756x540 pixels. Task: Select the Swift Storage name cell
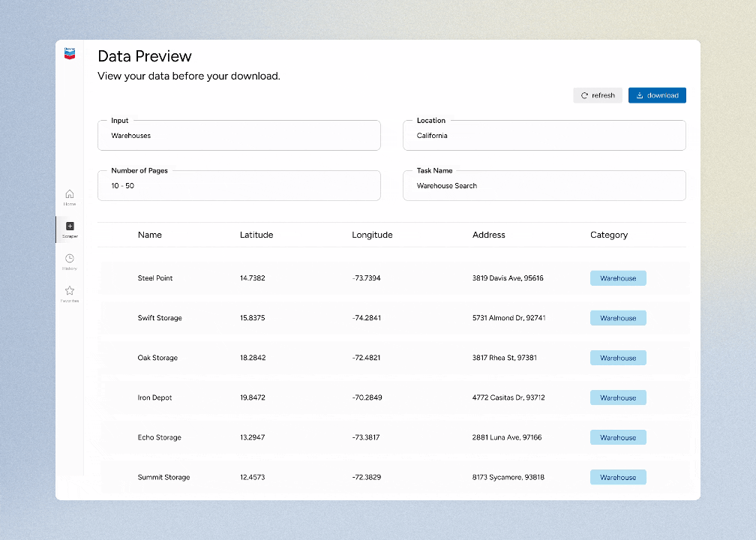160,318
